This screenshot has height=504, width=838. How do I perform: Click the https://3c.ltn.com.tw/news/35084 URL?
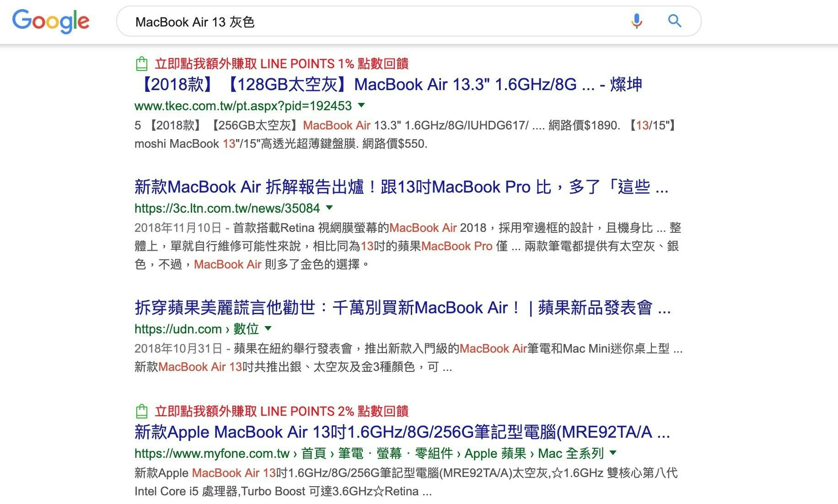point(227,208)
